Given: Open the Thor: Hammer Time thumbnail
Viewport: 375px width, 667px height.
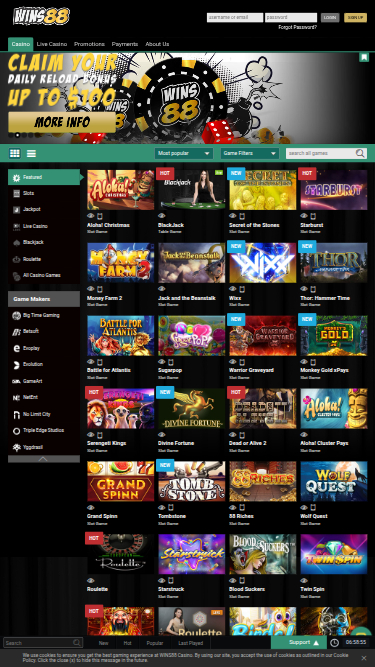Looking at the screenshot, I should pos(334,262).
